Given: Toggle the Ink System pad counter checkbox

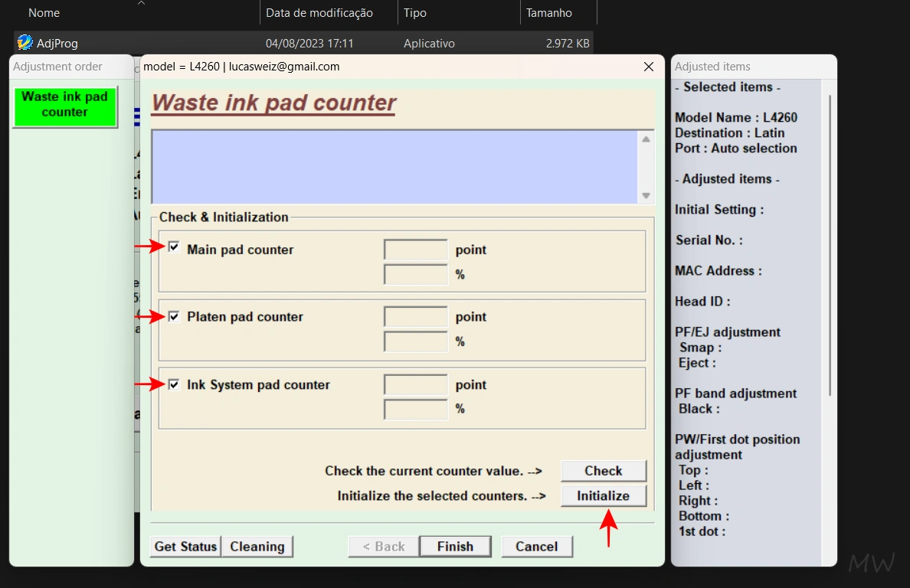Looking at the screenshot, I should coord(175,384).
